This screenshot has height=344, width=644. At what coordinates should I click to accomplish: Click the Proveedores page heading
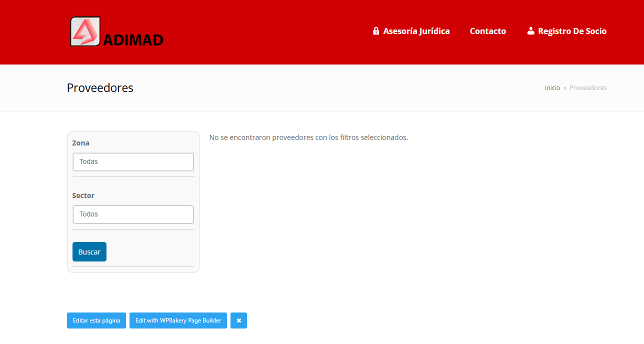click(x=100, y=88)
